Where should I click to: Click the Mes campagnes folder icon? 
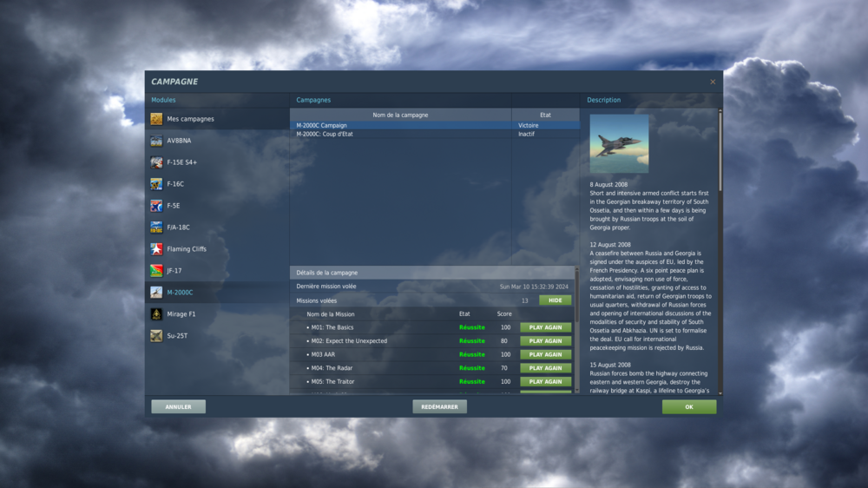156,119
